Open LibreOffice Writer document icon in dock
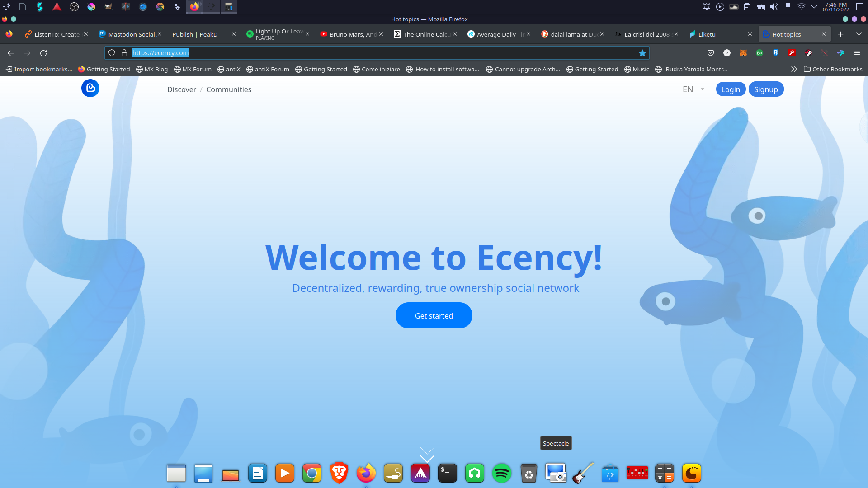The image size is (868, 488). [258, 473]
